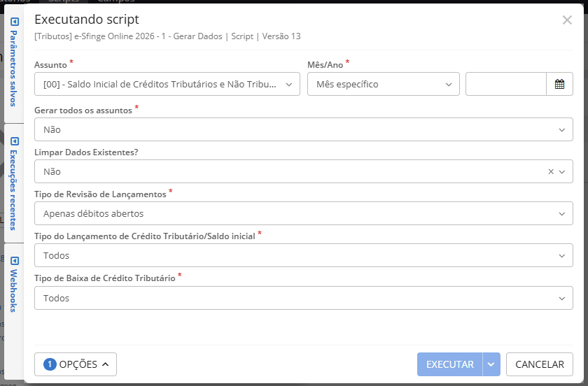Clear the Limpar Dados Existentes selection
Viewport: 588px width, 386px height.
point(550,171)
